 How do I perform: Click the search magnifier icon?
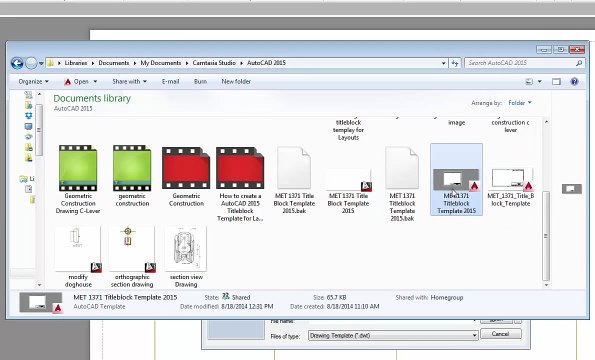(579, 63)
